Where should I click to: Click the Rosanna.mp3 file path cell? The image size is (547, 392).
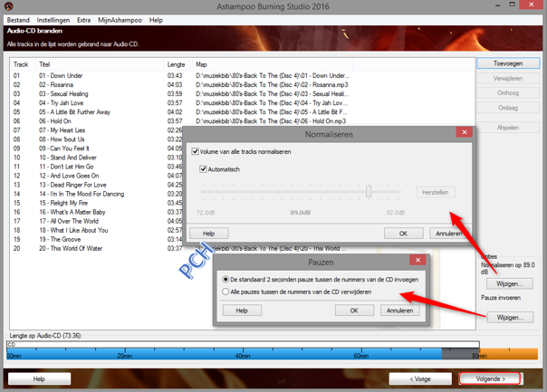272,85
